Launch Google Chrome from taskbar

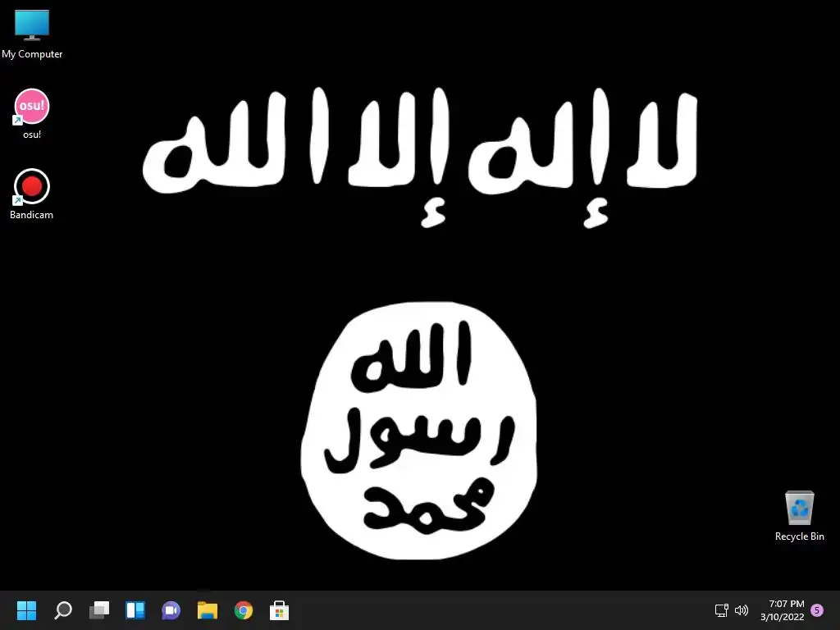pos(243,610)
